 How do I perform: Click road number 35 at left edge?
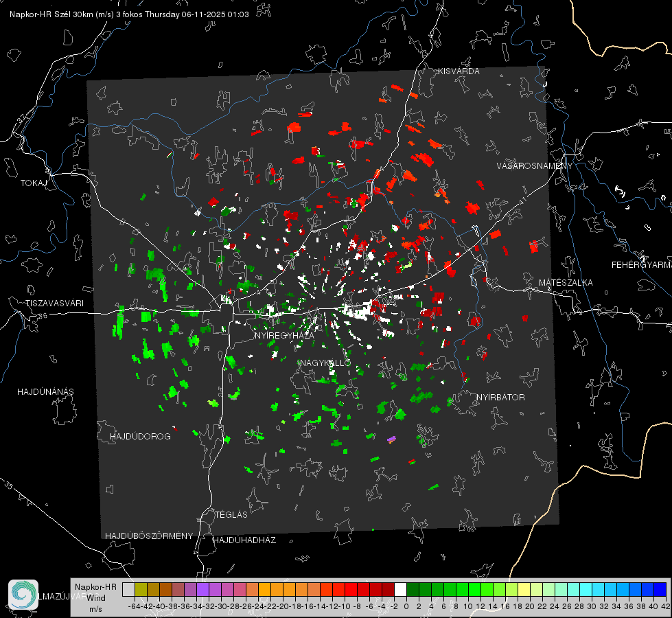click(x=9, y=485)
